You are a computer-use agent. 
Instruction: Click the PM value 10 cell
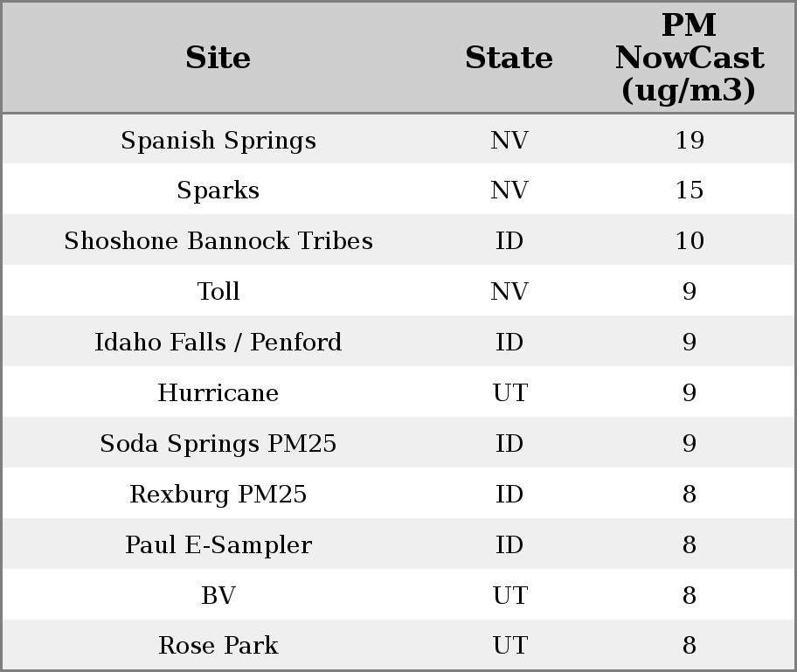click(690, 241)
